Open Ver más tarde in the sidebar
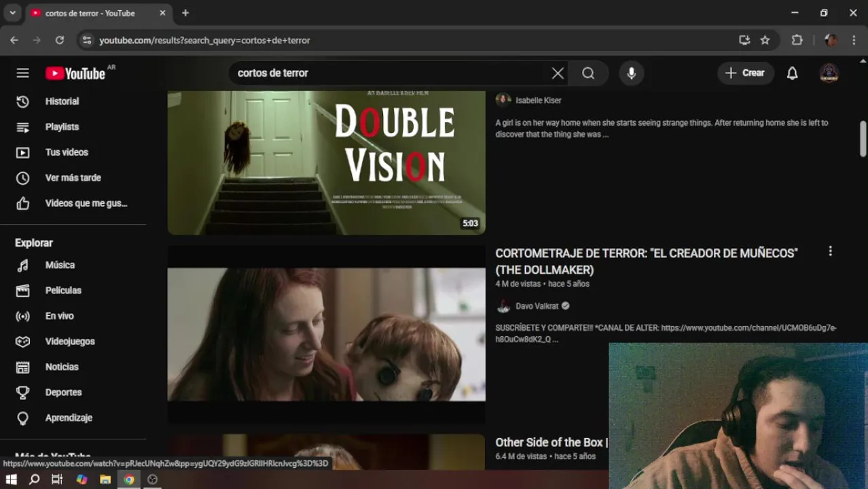 click(73, 178)
